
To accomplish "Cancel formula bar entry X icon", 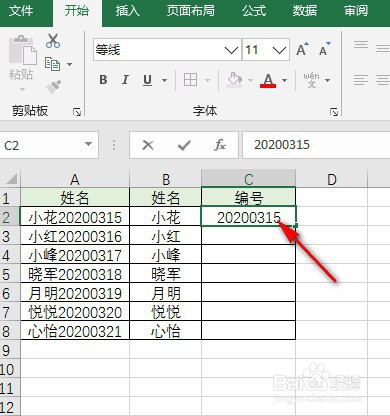I will (148, 145).
